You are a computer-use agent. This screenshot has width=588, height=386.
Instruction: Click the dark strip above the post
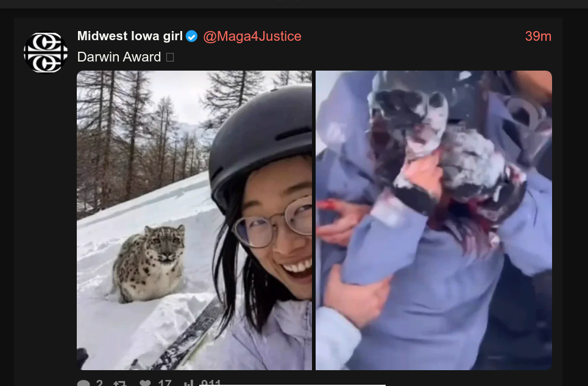click(294, 4)
